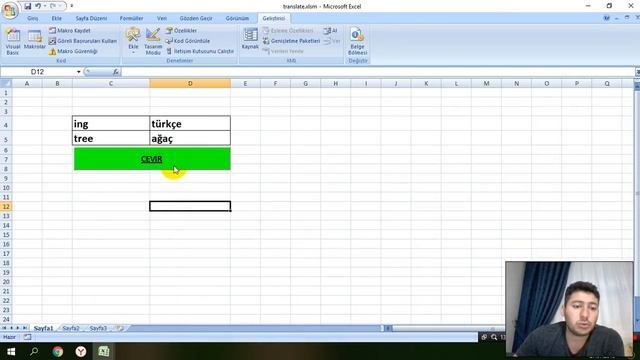Select column H header
This screenshot has width=640, height=360.
tap(336, 83)
